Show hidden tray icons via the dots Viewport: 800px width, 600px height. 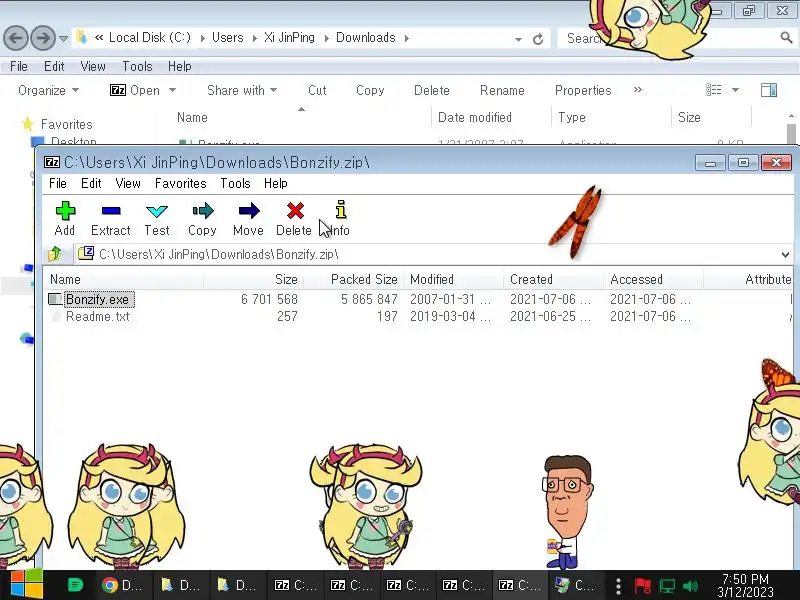tap(618, 585)
